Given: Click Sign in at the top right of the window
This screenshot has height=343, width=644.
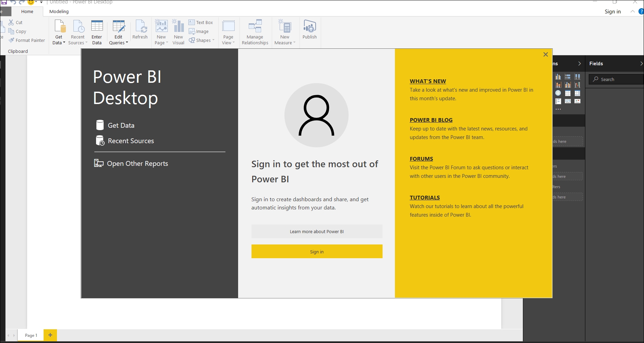Looking at the screenshot, I should 612,11.
